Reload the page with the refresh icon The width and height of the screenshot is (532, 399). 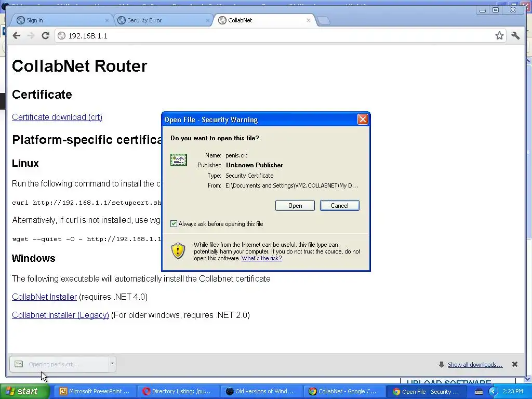[46, 36]
